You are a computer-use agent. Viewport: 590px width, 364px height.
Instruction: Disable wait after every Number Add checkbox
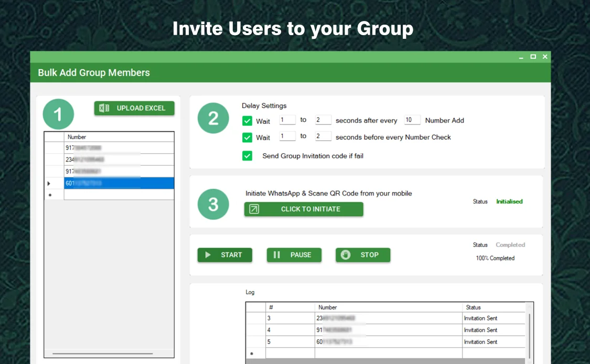pyautogui.click(x=247, y=120)
